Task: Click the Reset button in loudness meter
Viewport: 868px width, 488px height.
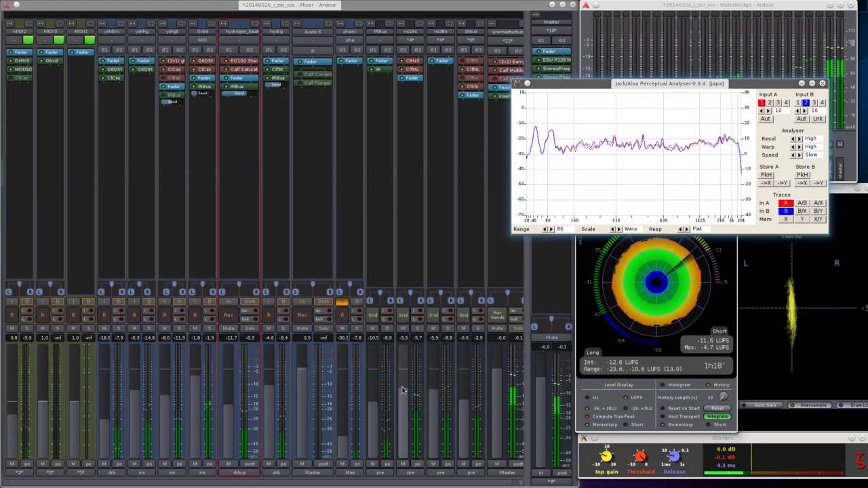Action: click(717, 408)
